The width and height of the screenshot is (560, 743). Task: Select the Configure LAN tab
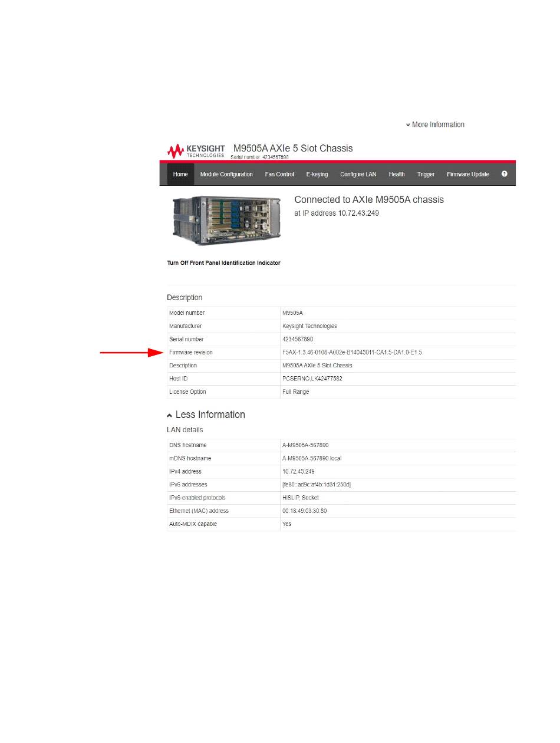tap(358, 175)
